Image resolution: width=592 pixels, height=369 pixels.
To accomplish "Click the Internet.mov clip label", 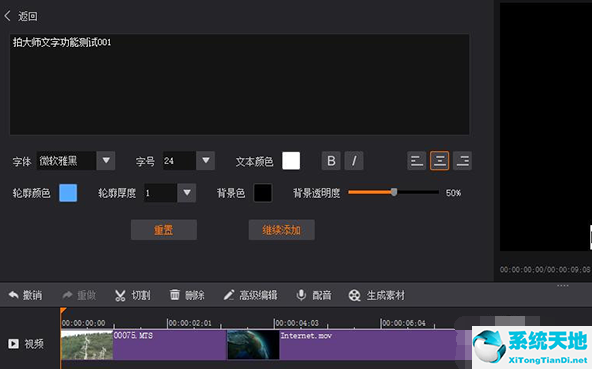I will tap(306, 335).
